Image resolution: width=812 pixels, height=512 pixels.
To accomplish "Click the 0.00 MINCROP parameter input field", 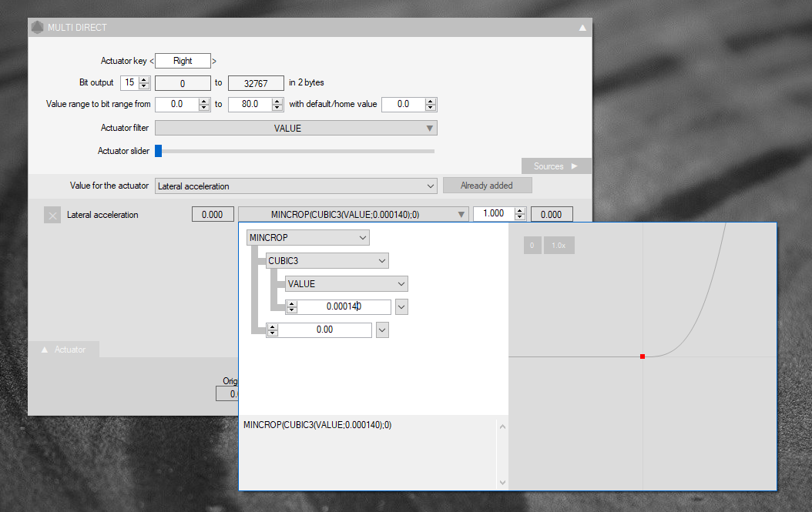I will pyautogui.click(x=324, y=330).
